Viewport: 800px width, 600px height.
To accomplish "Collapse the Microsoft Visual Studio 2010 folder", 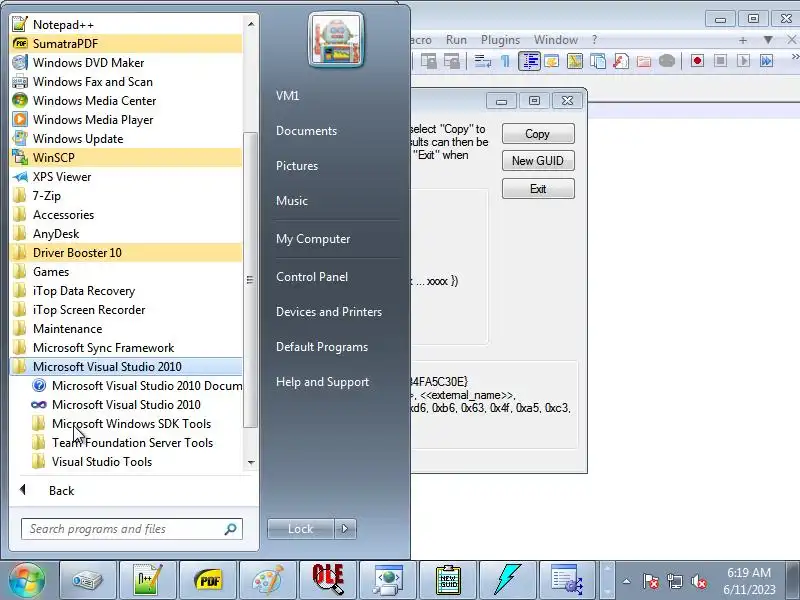I will click(126, 366).
